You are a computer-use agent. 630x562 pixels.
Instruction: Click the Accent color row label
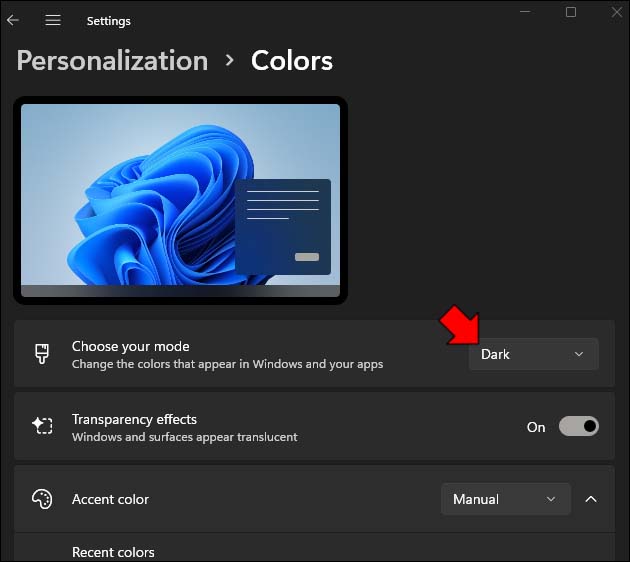(x=110, y=499)
